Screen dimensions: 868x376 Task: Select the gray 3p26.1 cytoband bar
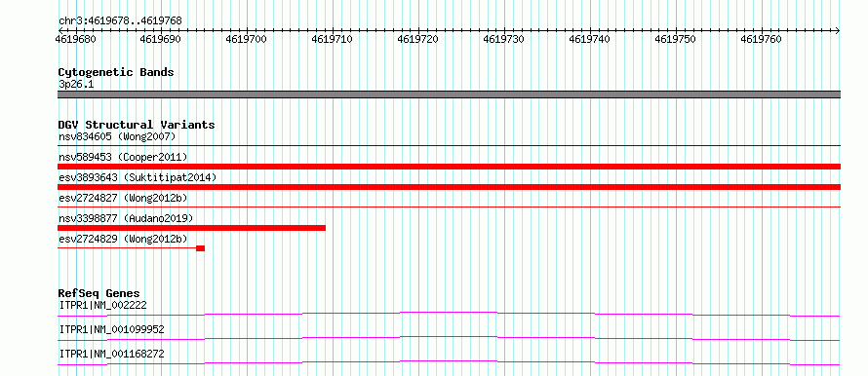tap(449, 94)
